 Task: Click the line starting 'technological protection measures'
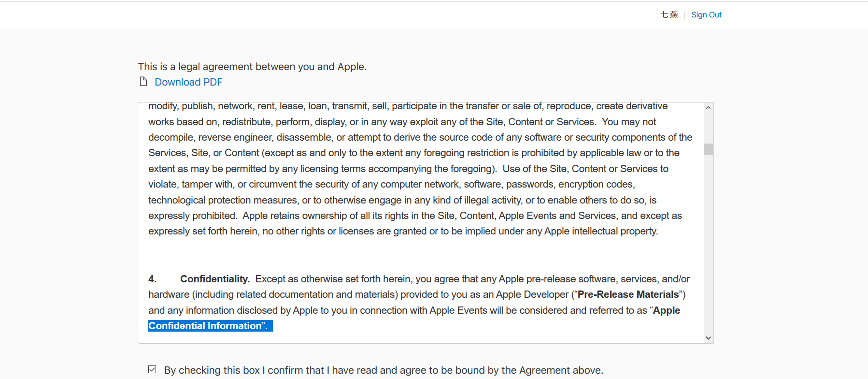click(402, 200)
